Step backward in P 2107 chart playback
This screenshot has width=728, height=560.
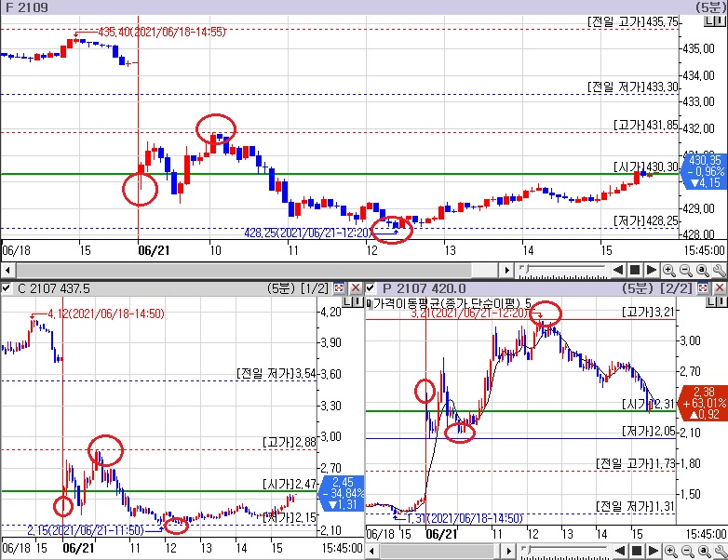[x=620, y=552]
